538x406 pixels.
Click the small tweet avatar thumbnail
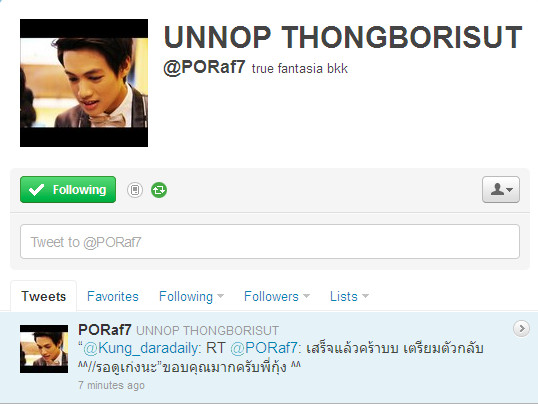(x=44, y=349)
